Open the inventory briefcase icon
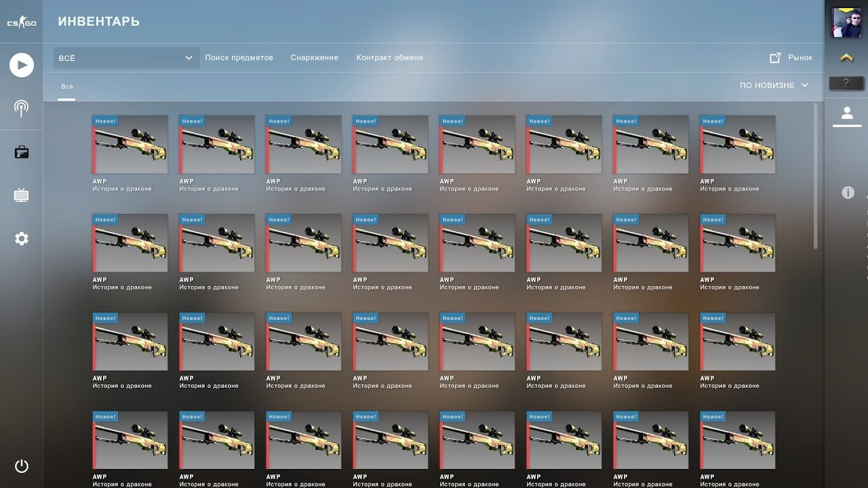868x488 pixels. coord(22,152)
